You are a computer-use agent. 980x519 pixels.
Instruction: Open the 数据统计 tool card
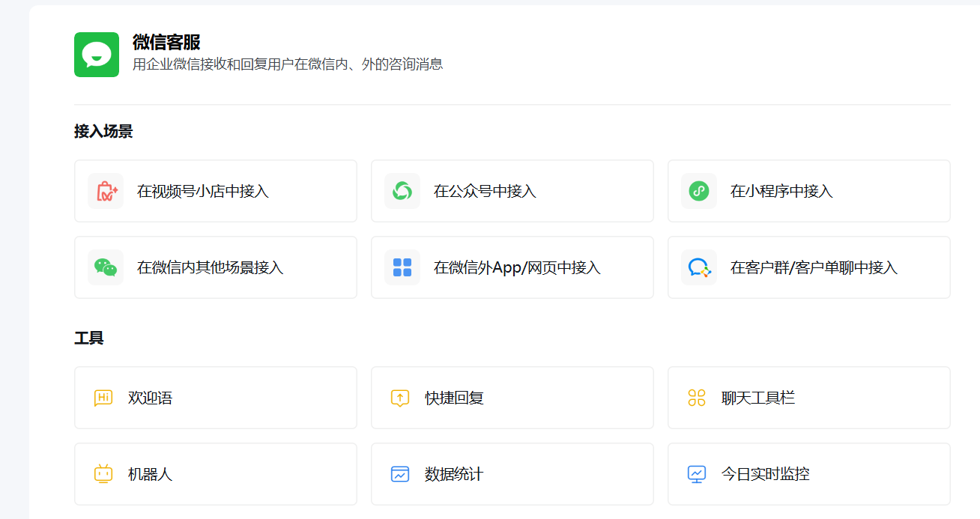512,474
